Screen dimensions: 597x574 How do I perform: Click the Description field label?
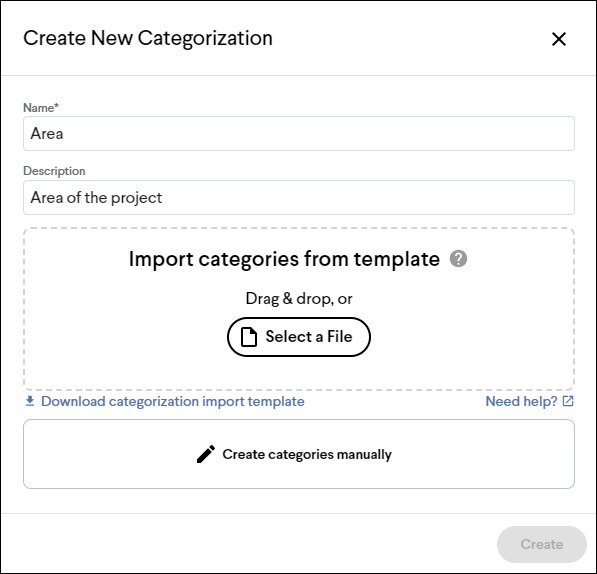(x=54, y=171)
